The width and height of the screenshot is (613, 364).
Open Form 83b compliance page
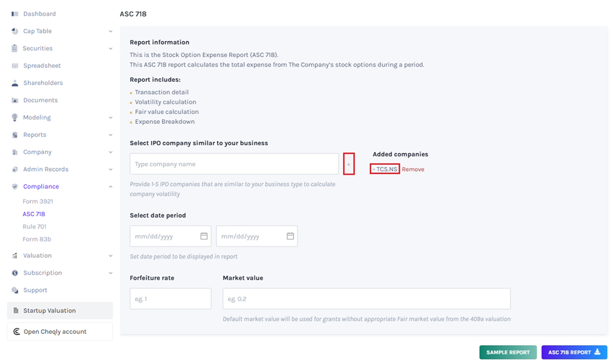(x=36, y=239)
